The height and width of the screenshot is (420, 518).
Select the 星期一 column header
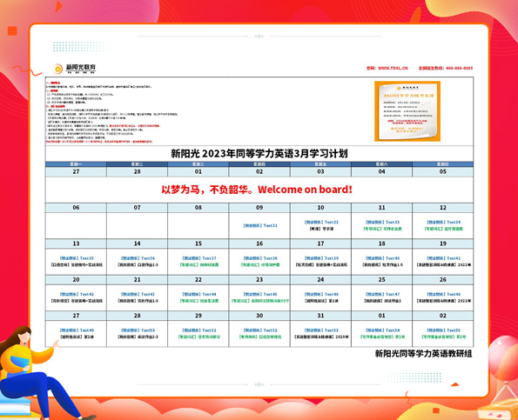[x=76, y=164]
